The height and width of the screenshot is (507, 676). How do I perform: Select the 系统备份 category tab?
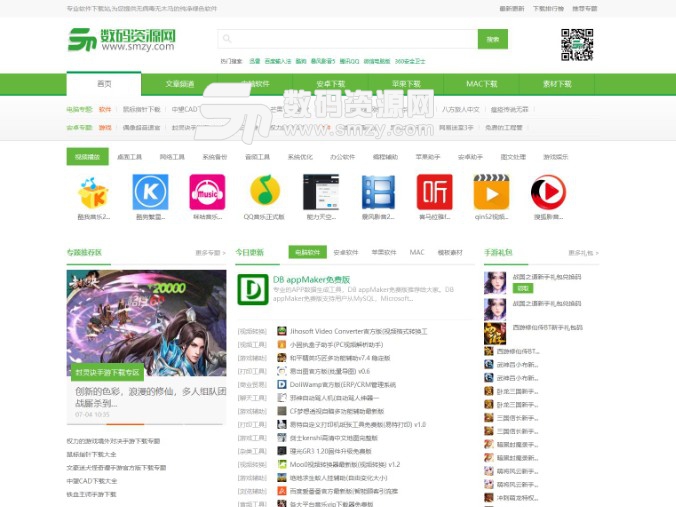215,157
